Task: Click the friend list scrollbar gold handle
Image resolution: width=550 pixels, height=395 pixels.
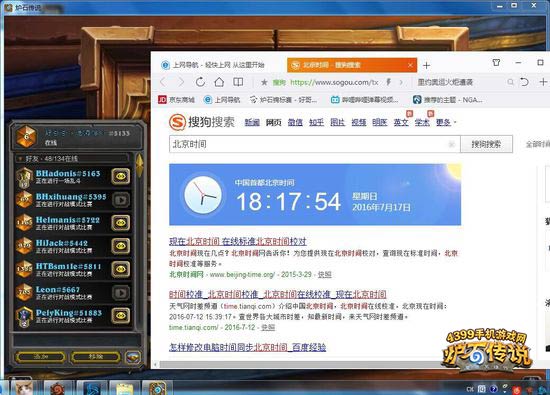Action: (140, 166)
